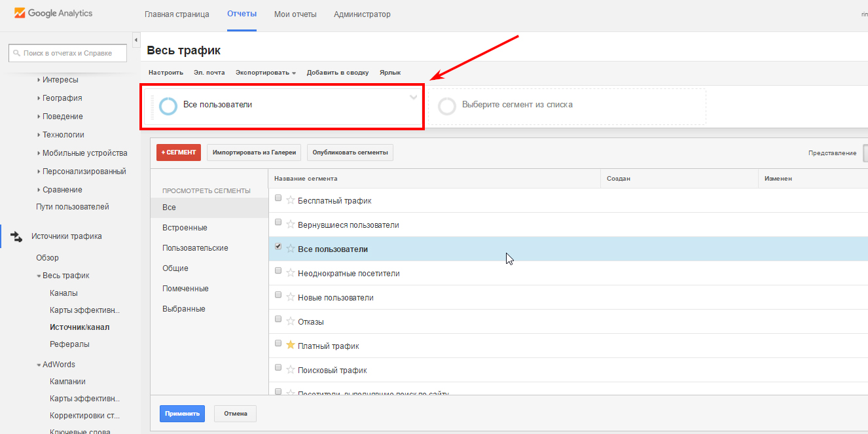Check the Бесплатный трафик checkbox

278,198
